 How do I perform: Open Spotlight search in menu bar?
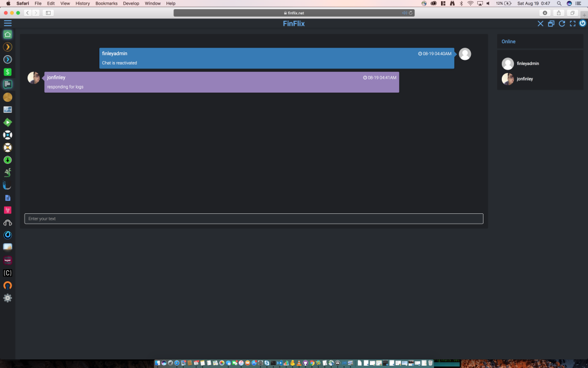click(x=559, y=3)
